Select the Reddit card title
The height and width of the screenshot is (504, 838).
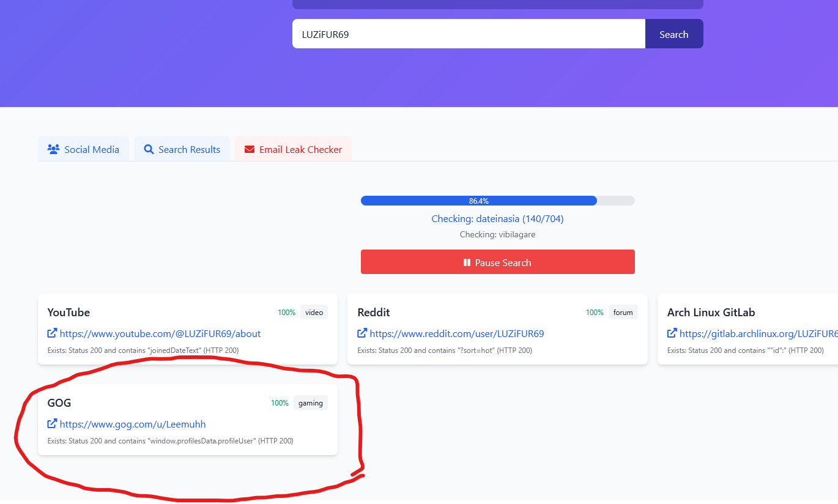click(374, 312)
